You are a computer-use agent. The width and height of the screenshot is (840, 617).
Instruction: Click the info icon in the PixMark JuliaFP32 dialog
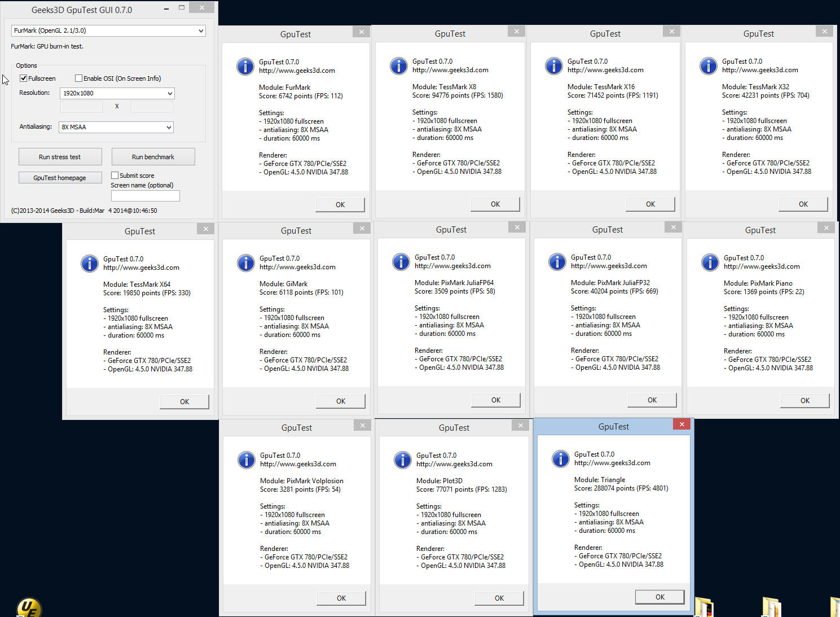point(557,262)
